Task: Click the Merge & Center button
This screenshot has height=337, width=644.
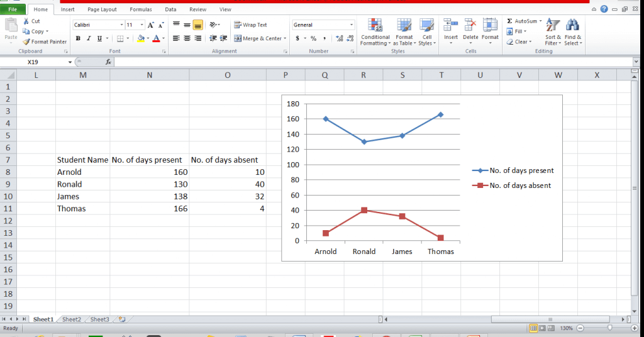Action: pyautogui.click(x=260, y=38)
